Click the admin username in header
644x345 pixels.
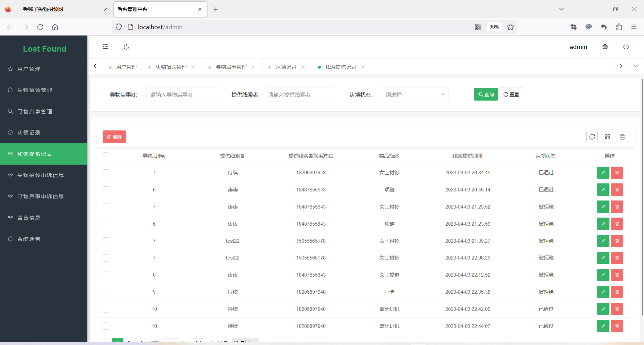coord(578,47)
